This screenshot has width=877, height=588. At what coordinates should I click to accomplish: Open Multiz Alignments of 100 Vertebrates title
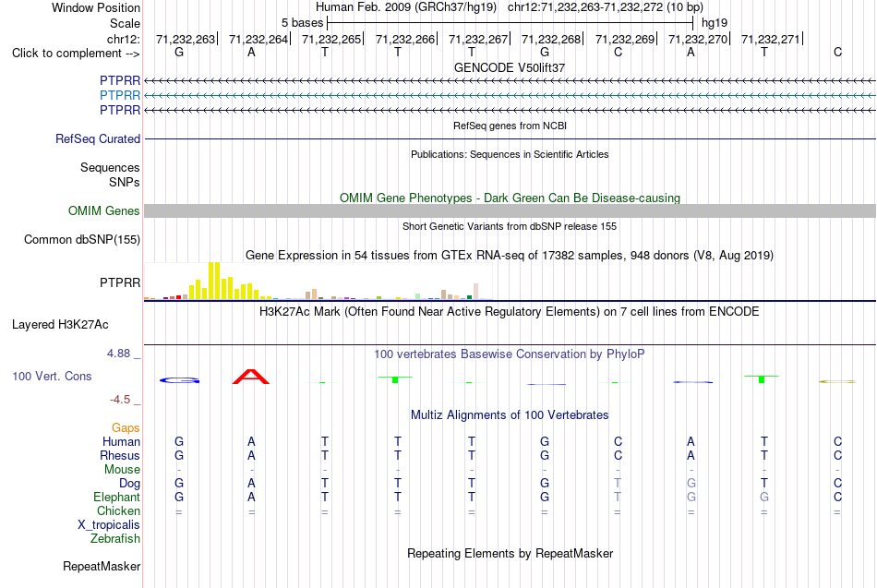pyautogui.click(x=510, y=415)
